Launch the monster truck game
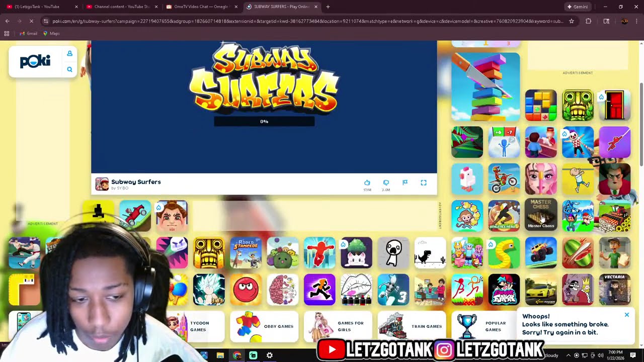Screen dimensions: 644x362 click(541, 252)
